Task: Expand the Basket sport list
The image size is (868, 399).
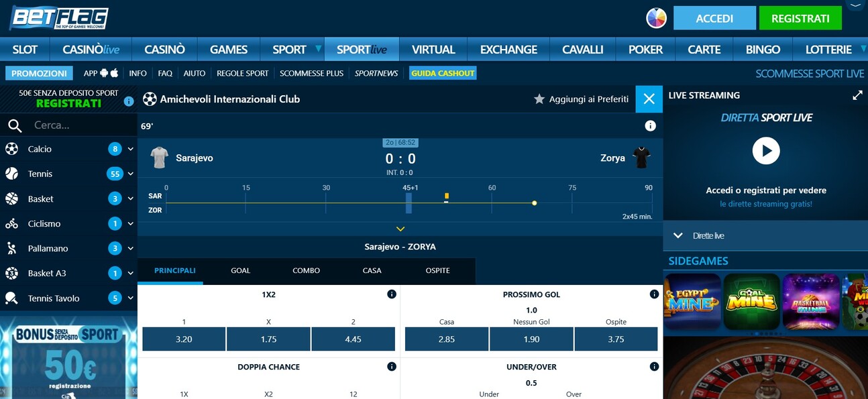Action: click(130, 198)
